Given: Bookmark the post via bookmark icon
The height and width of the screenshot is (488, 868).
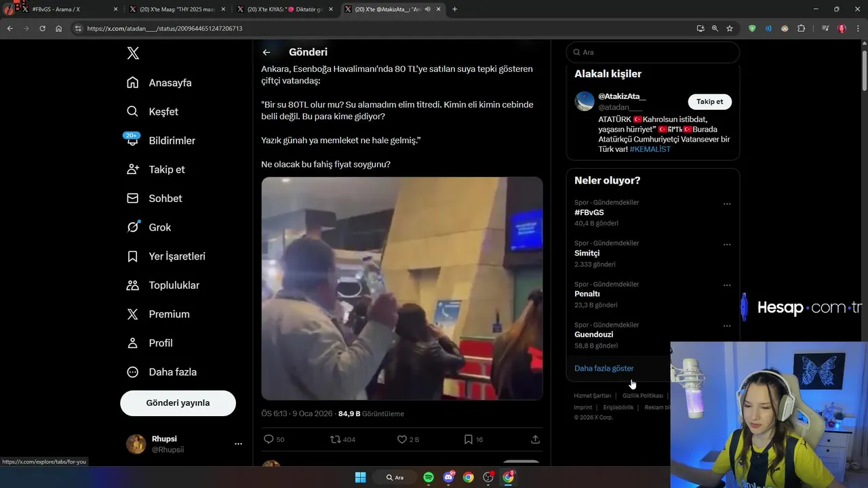Looking at the screenshot, I should click(x=468, y=439).
